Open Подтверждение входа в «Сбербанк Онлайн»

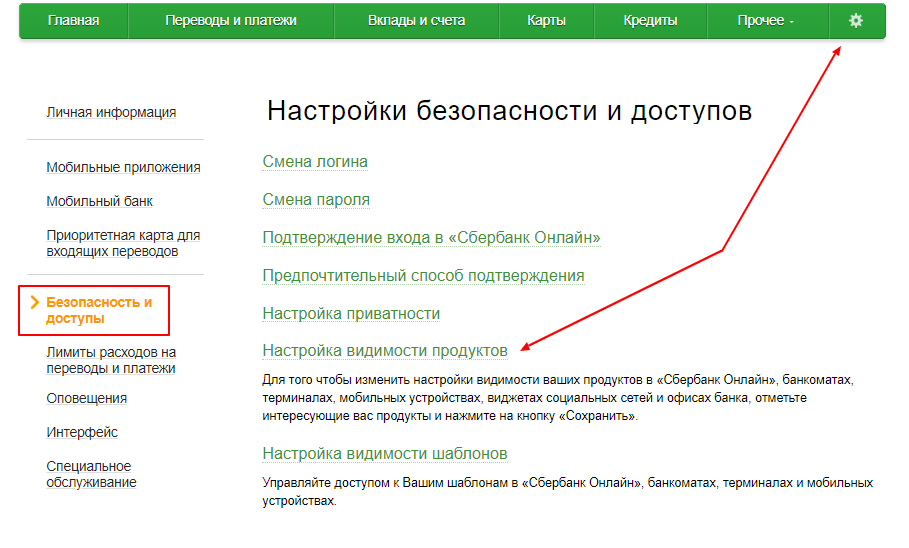click(x=431, y=238)
